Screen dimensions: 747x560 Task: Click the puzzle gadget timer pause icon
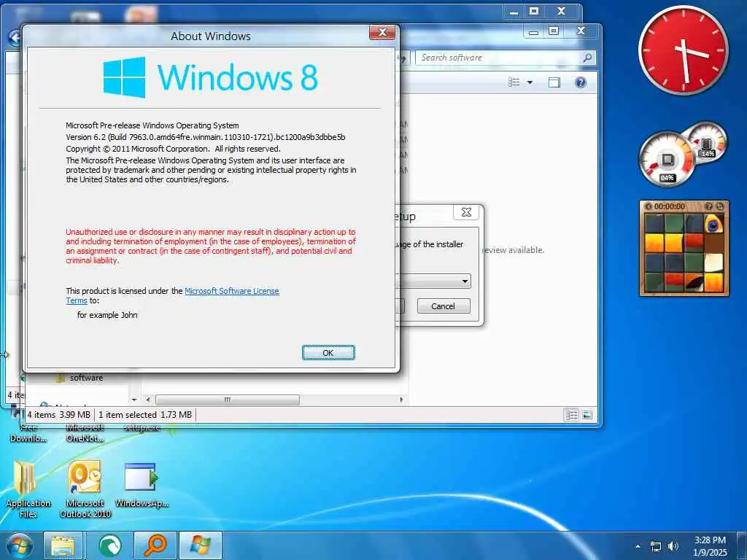coord(648,206)
